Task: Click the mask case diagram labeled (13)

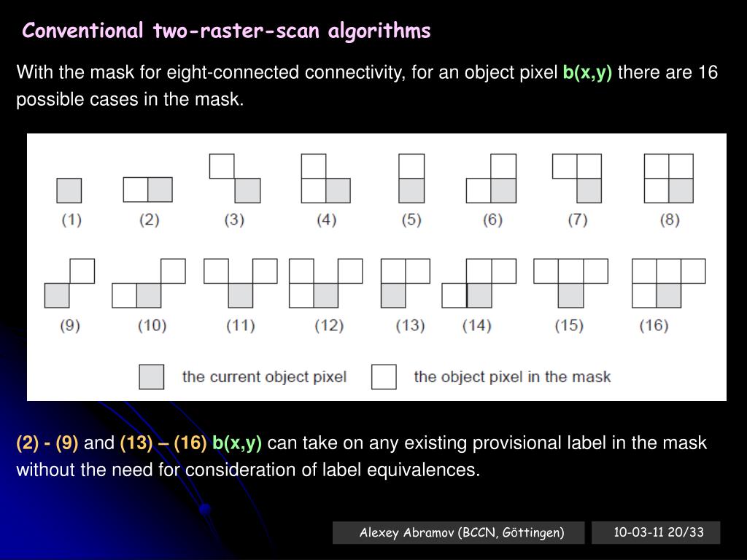Action: click(x=406, y=284)
